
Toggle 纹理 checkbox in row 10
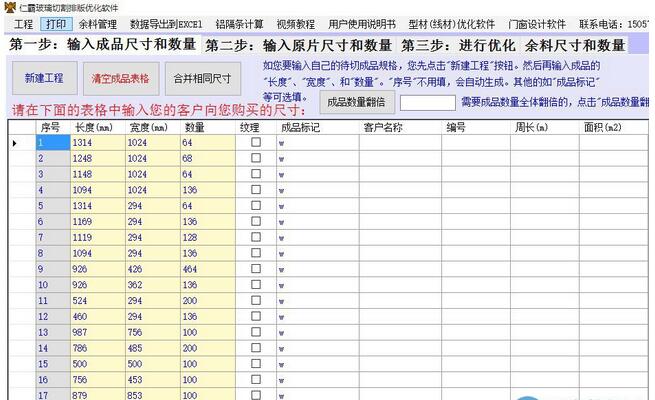tap(256, 285)
